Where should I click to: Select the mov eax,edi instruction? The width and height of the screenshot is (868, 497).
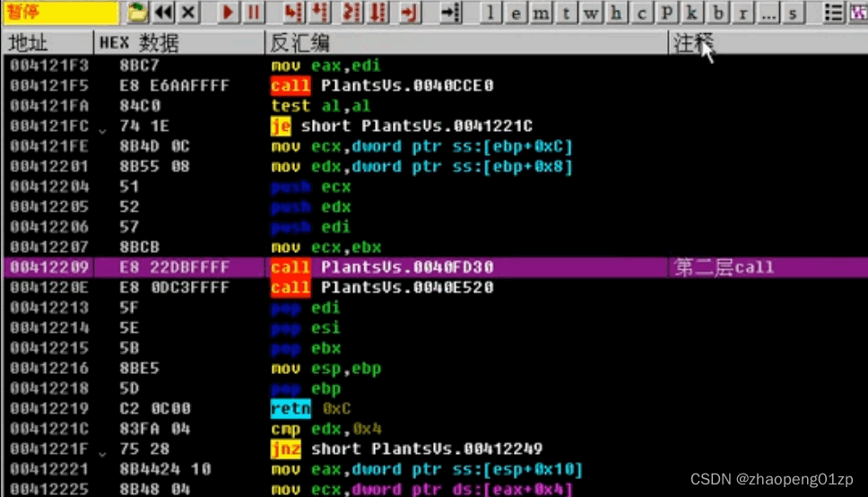(x=325, y=65)
